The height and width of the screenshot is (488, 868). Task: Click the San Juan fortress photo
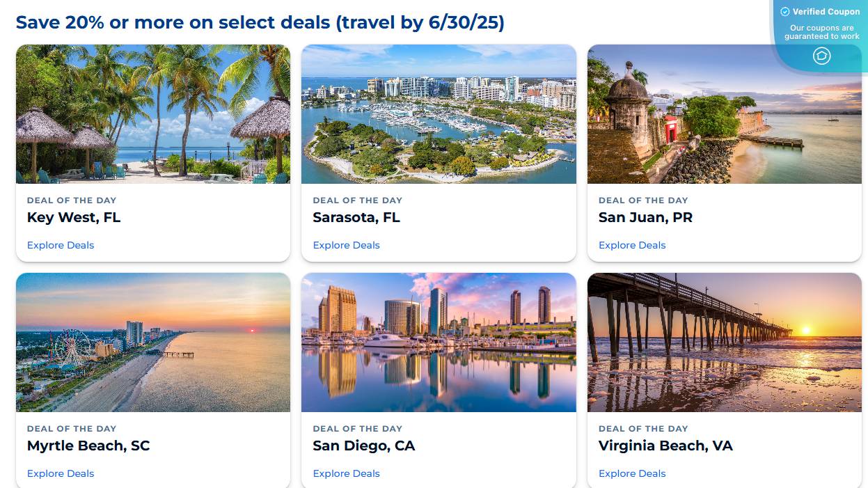pos(725,113)
